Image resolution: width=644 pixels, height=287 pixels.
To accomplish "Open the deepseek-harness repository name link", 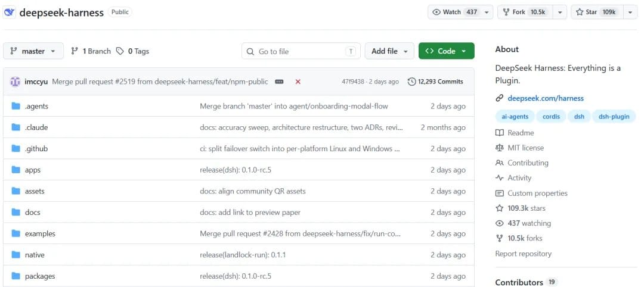I will pyautogui.click(x=61, y=13).
